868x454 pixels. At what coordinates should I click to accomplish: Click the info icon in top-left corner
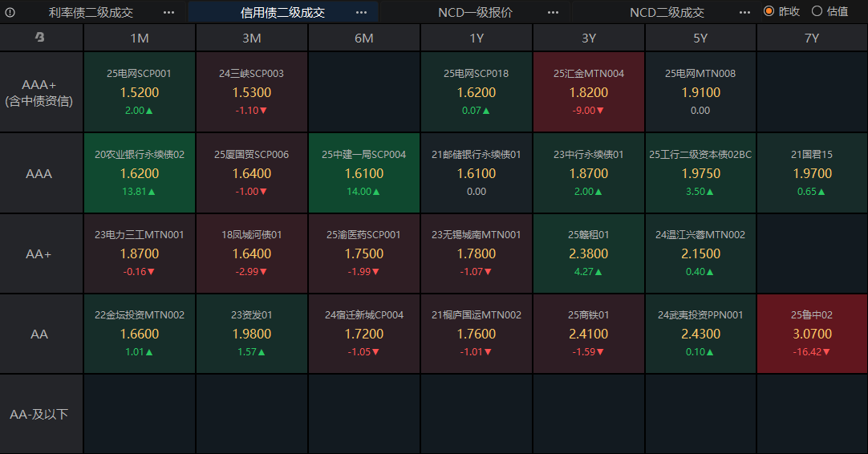10,12
